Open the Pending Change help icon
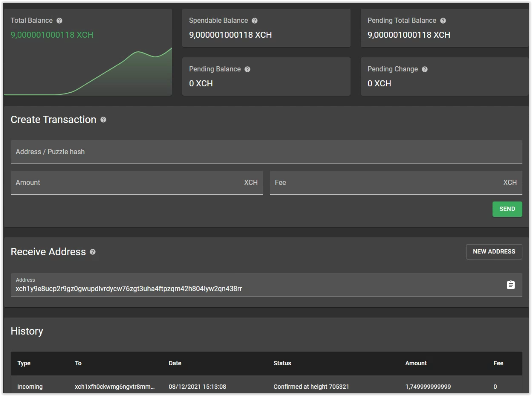The height and width of the screenshot is (396, 532). click(x=424, y=69)
